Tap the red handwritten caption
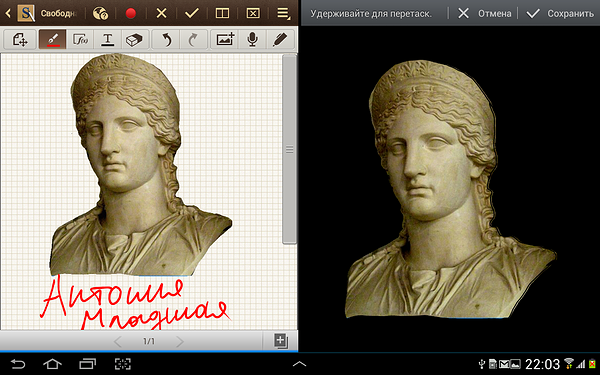 (136, 302)
